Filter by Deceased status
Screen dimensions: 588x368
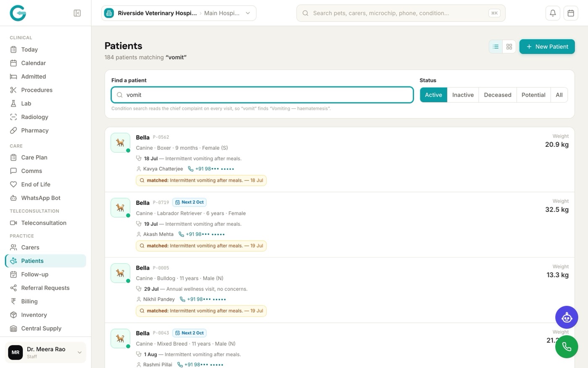[498, 95]
